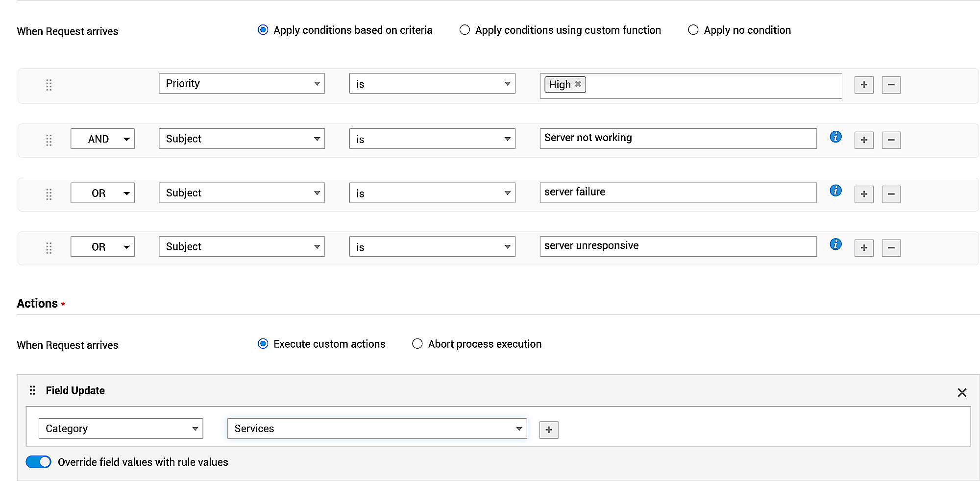The width and height of the screenshot is (980, 481).
Task: Click the plus icon in the Priority row
Action: click(864, 85)
